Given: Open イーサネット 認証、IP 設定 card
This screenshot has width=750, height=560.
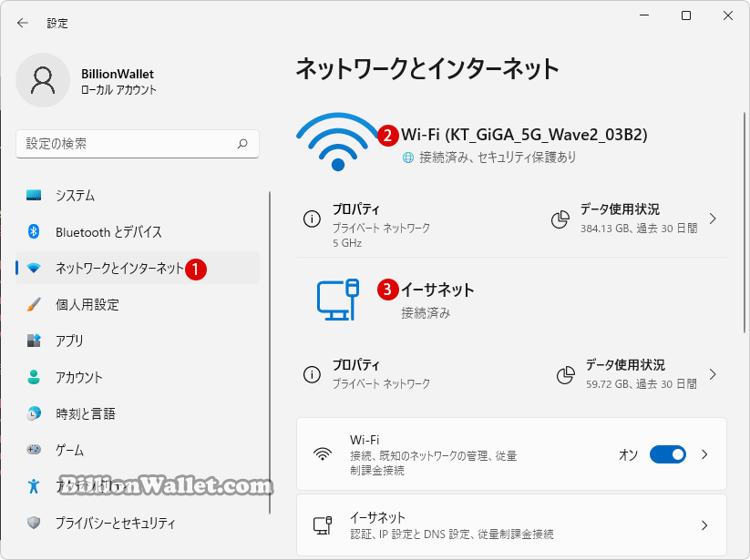Looking at the screenshot, I should (511, 525).
